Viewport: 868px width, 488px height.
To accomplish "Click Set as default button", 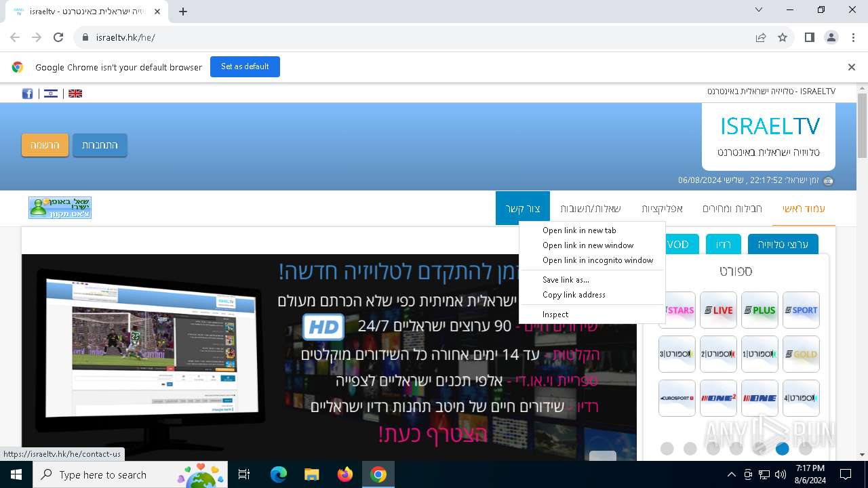I will click(x=245, y=66).
